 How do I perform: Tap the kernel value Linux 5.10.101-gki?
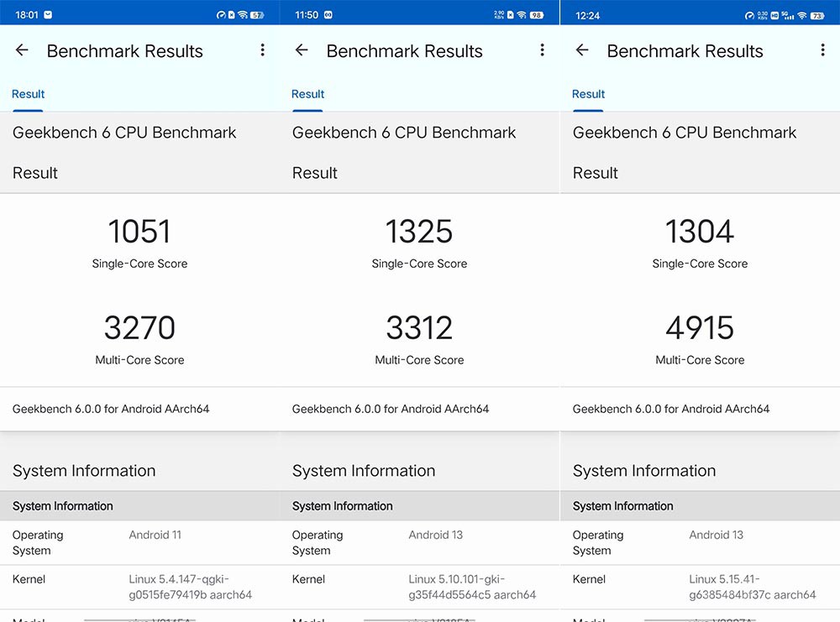pos(472,588)
